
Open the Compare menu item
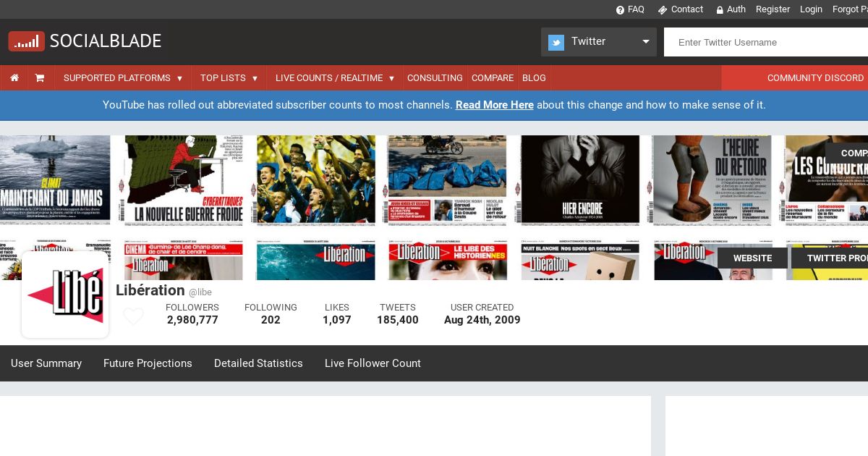tap(493, 78)
